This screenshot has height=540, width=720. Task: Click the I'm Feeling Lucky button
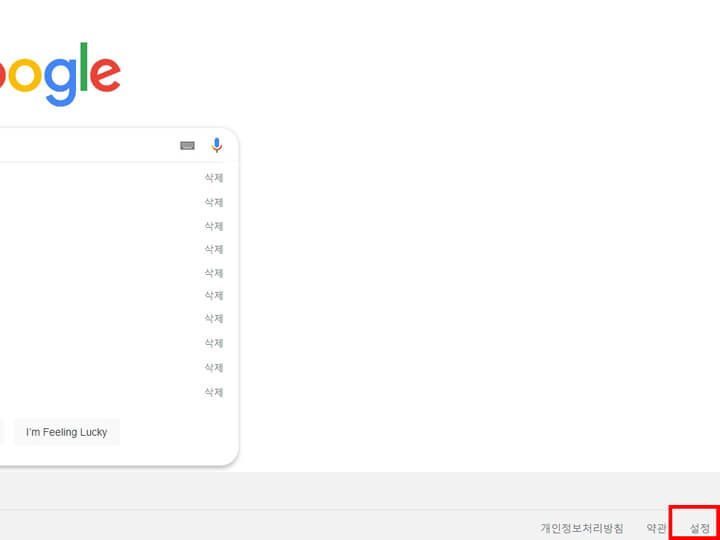[x=67, y=432]
